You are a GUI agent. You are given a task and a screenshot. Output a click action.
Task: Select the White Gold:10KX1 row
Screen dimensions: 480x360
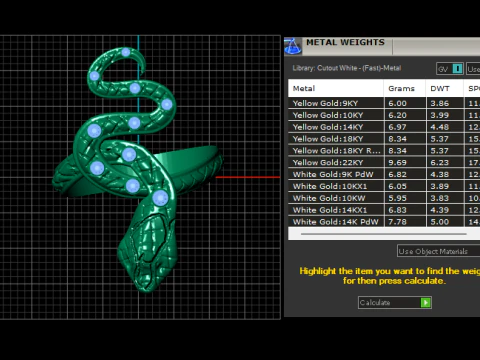coord(384,186)
